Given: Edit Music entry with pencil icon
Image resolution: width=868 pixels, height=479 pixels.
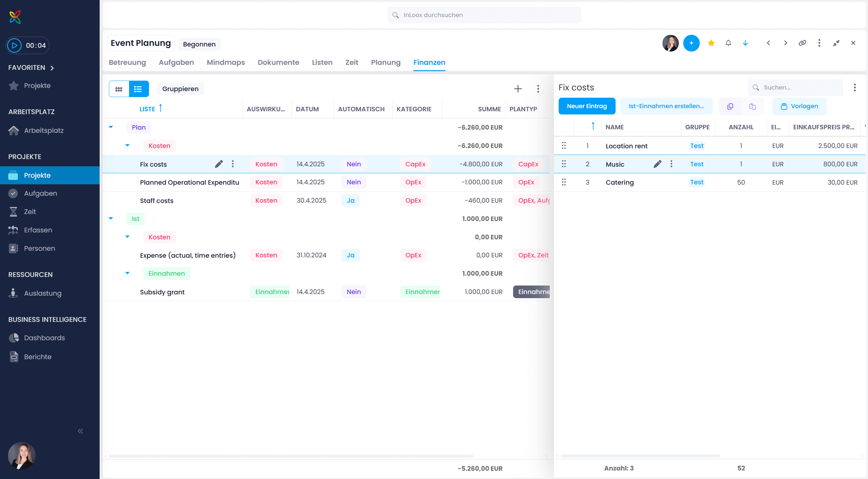Looking at the screenshot, I should coord(657,164).
